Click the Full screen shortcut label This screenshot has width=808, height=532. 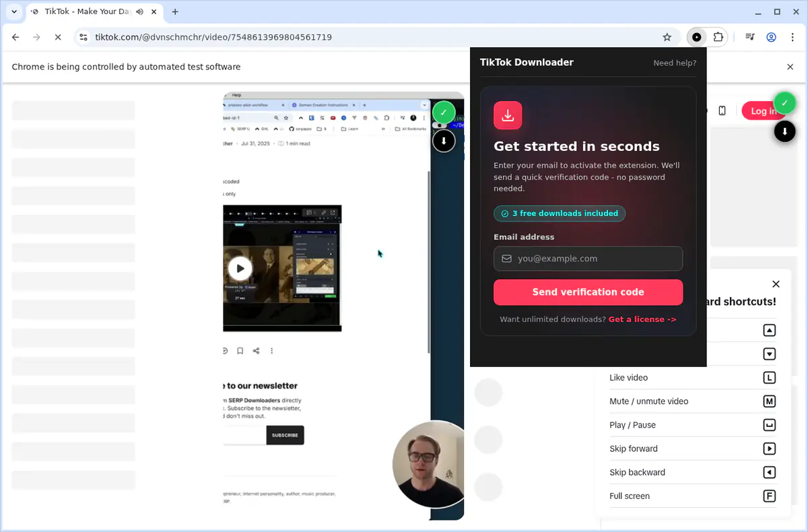(x=630, y=496)
